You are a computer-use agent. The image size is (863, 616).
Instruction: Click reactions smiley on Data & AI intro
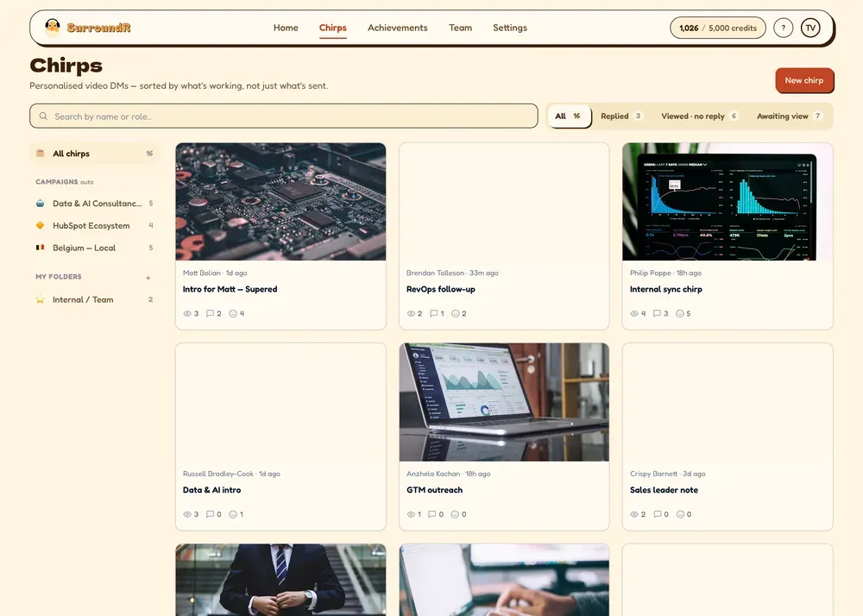click(x=233, y=514)
